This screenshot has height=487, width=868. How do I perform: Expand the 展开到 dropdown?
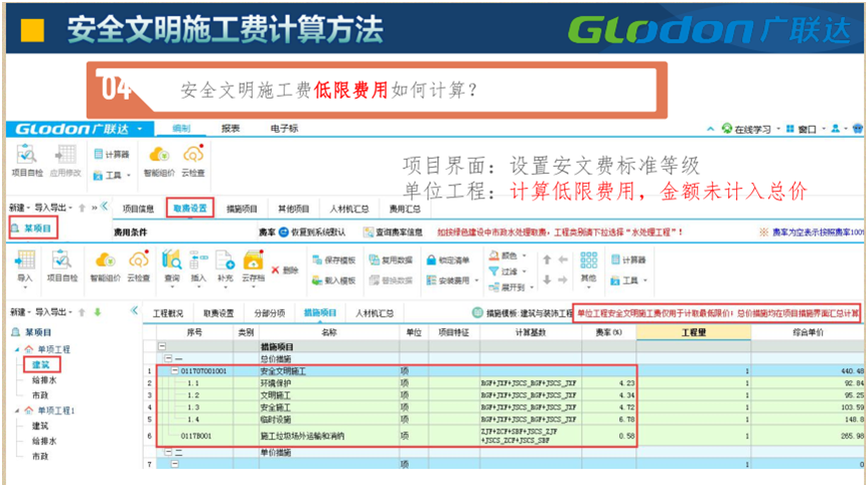point(511,285)
